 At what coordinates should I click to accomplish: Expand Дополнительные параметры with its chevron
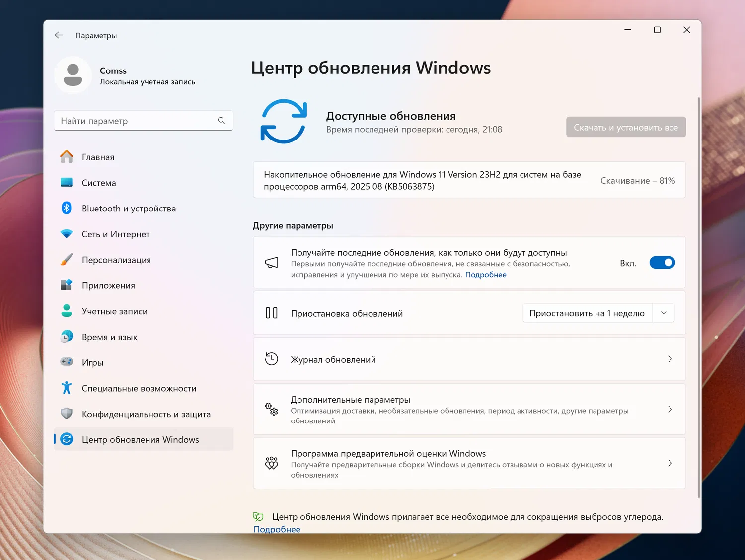pyautogui.click(x=670, y=410)
